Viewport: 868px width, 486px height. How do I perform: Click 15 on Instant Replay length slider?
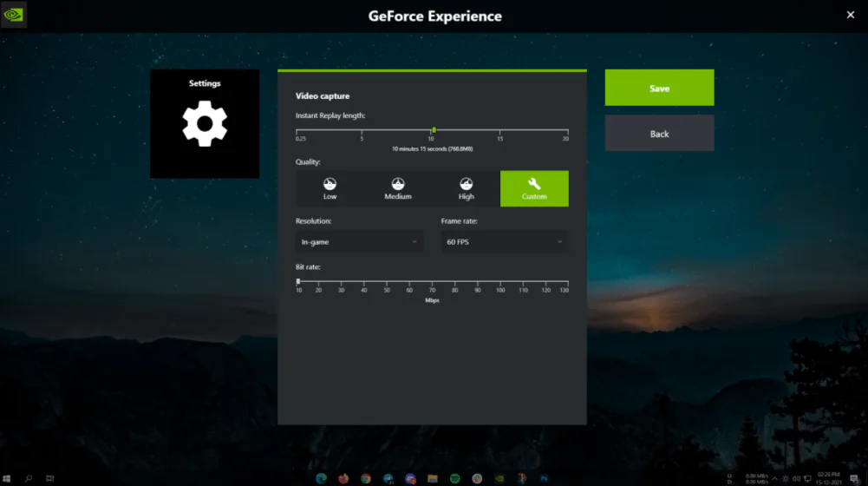(x=499, y=132)
